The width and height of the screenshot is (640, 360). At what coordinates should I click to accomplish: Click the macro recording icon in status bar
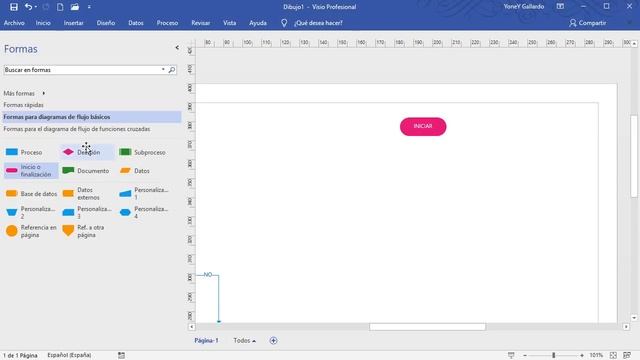pyautogui.click(x=121, y=356)
